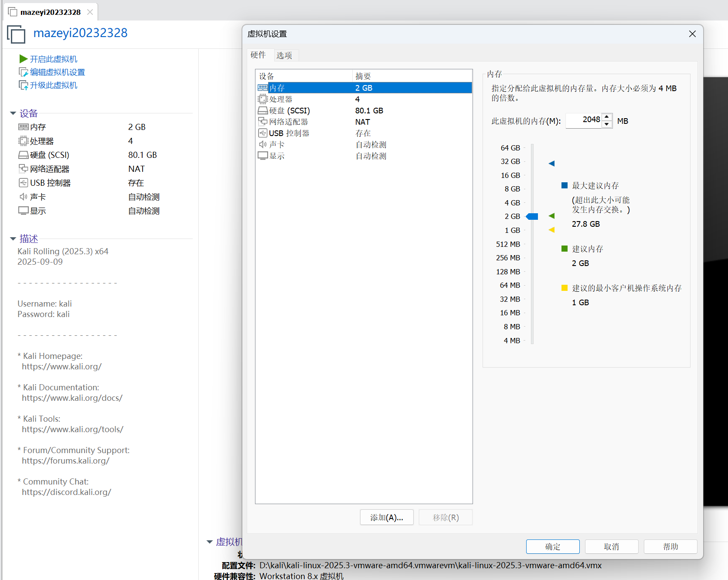Click the display icon in the left device panel
Image resolution: width=728 pixels, height=580 pixels.
tap(24, 211)
